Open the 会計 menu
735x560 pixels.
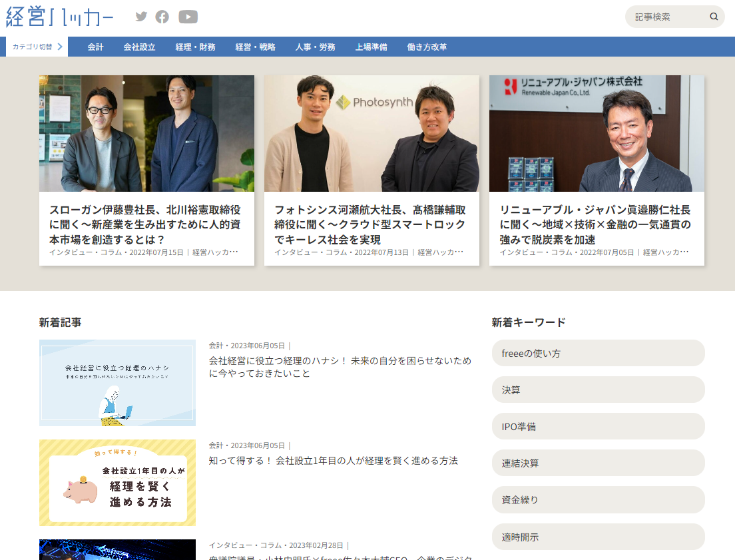(95, 47)
